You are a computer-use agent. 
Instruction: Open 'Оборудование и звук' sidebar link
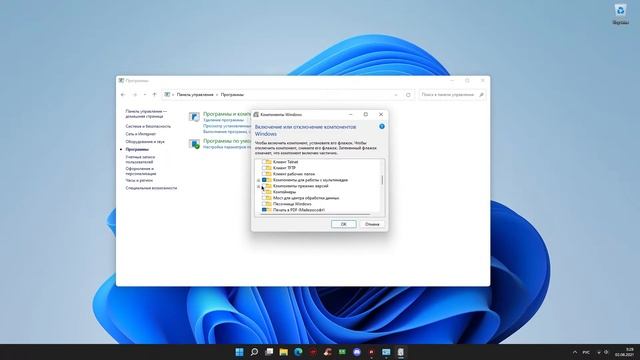145,142
